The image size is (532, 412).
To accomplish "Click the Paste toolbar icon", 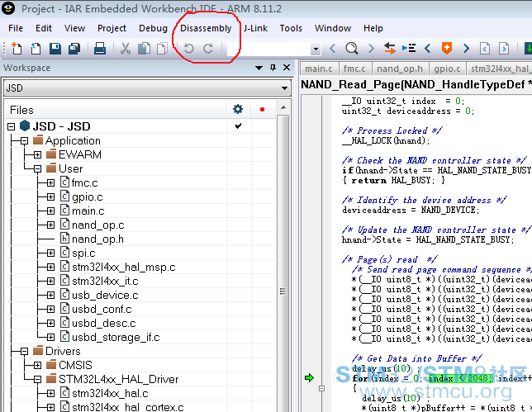I will pos(163,49).
